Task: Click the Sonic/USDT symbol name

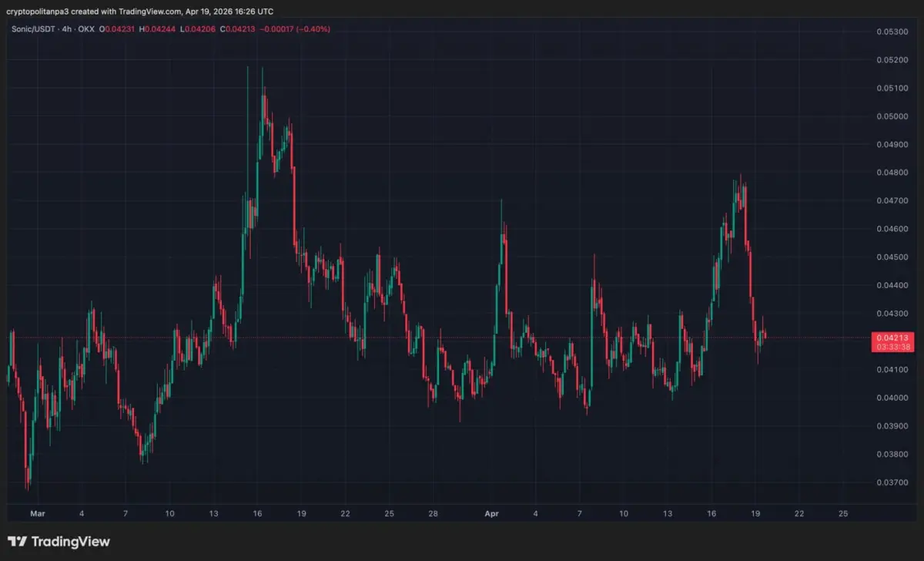Action: (x=32, y=29)
